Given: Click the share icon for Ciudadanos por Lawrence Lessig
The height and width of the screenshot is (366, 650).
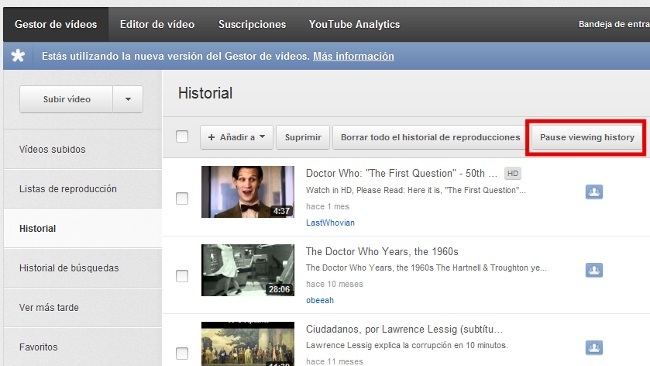Looking at the screenshot, I should [x=594, y=348].
